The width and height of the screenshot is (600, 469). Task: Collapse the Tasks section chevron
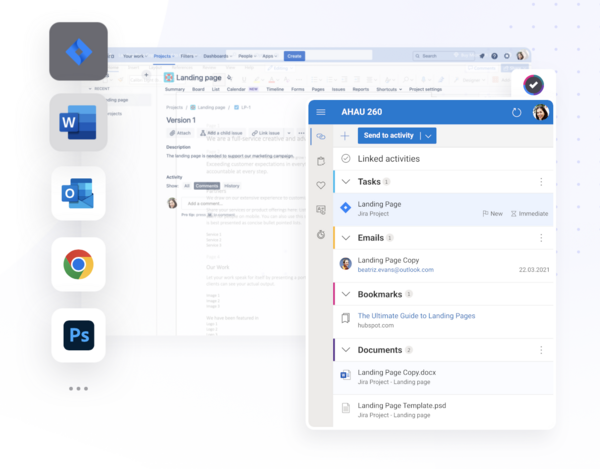click(x=346, y=182)
